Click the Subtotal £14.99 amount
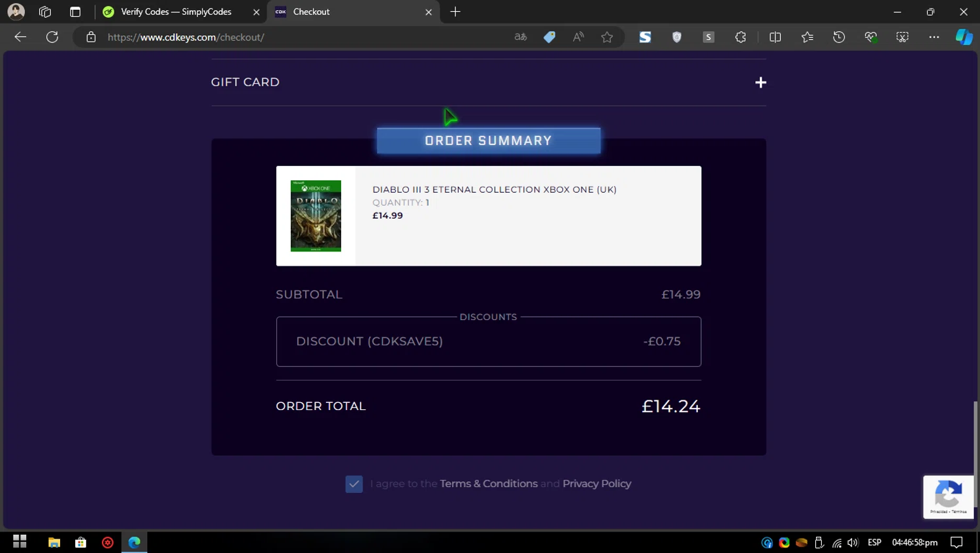Image resolution: width=980 pixels, height=553 pixels. 681,294
